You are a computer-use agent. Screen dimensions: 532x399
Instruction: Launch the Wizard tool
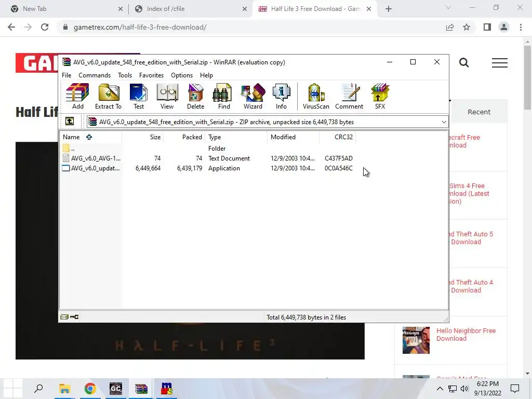pos(253,96)
